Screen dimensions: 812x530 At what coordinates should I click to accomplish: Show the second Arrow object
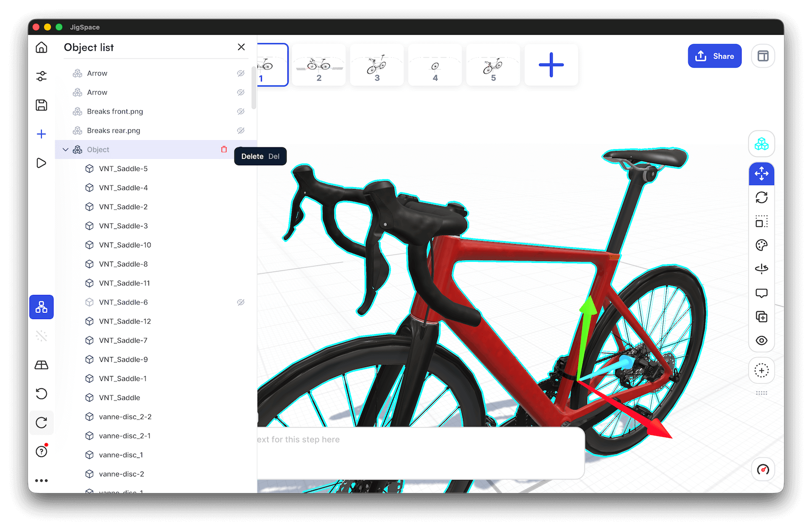pyautogui.click(x=240, y=92)
